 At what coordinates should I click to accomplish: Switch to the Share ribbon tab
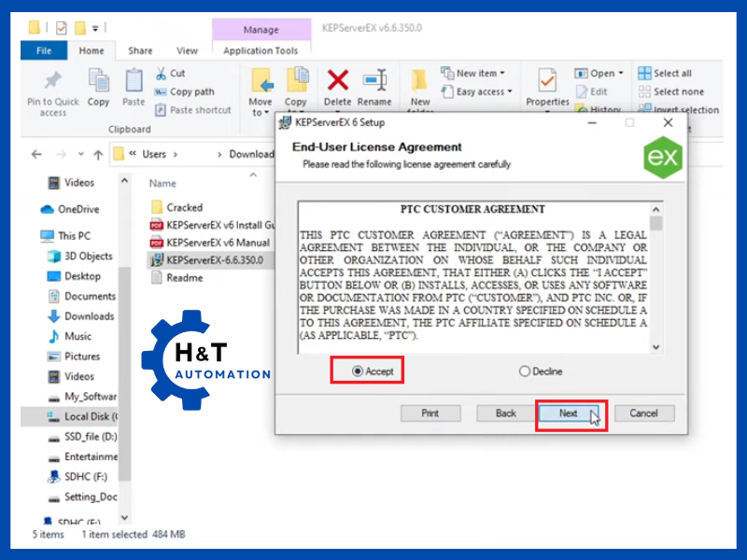pos(140,50)
